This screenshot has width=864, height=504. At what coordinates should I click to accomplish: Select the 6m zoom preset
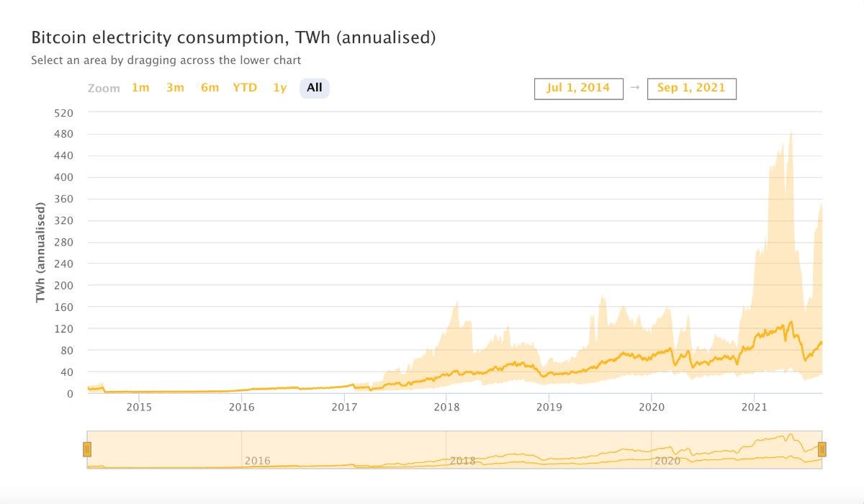click(210, 88)
